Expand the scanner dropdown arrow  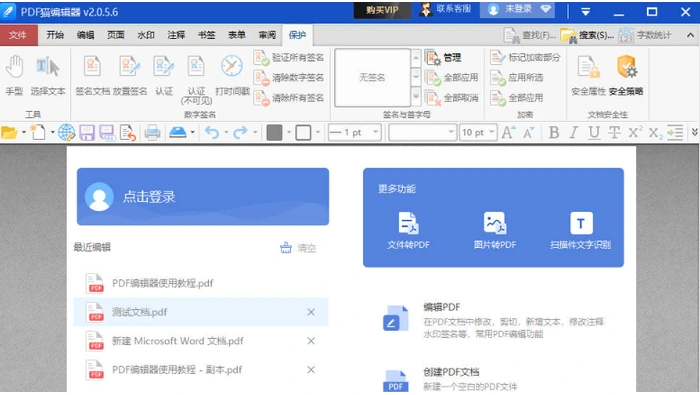[192, 133]
